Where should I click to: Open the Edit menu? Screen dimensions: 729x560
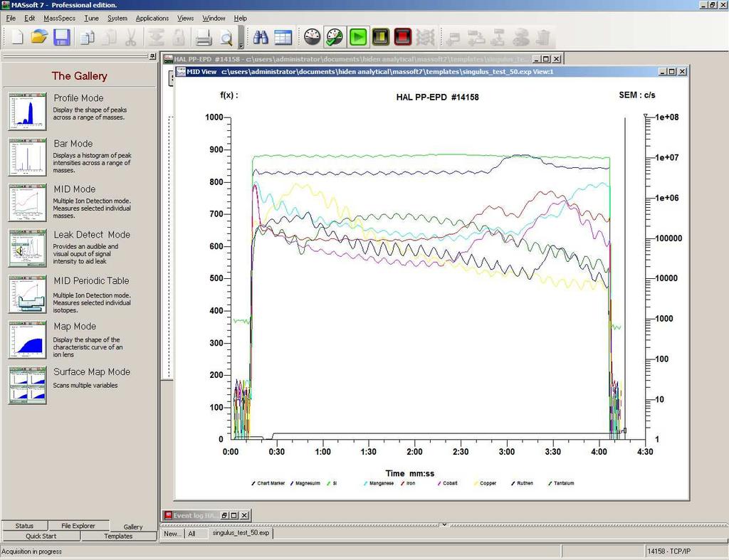tap(29, 18)
